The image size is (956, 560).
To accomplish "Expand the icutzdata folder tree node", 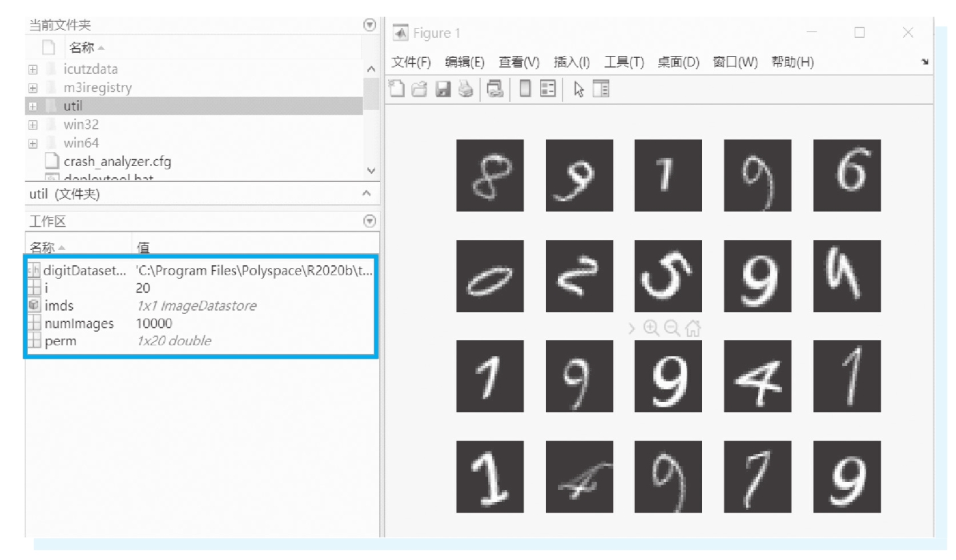I will tap(33, 69).
